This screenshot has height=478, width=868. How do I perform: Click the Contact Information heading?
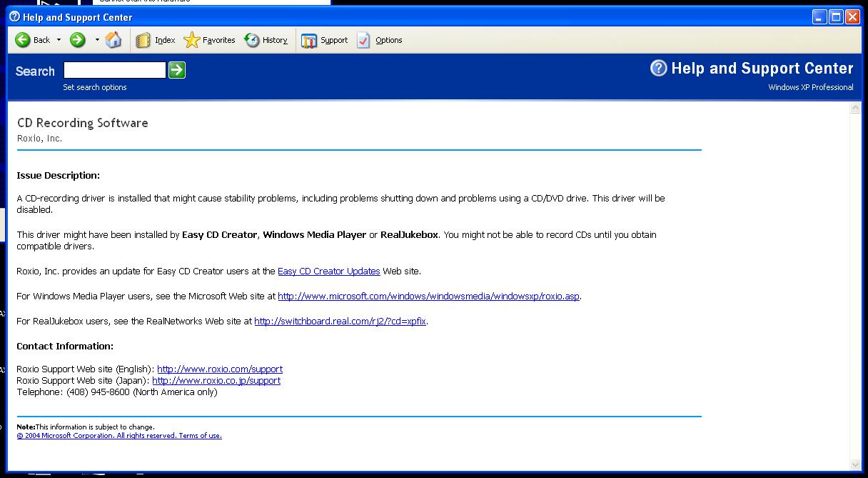pos(65,347)
